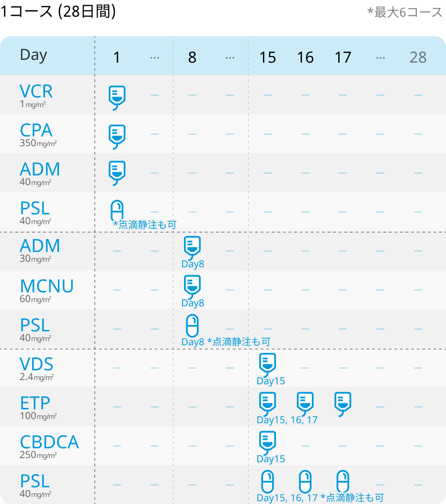Click the Day 8 column header

pyautogui.click(x=192, y=58)
